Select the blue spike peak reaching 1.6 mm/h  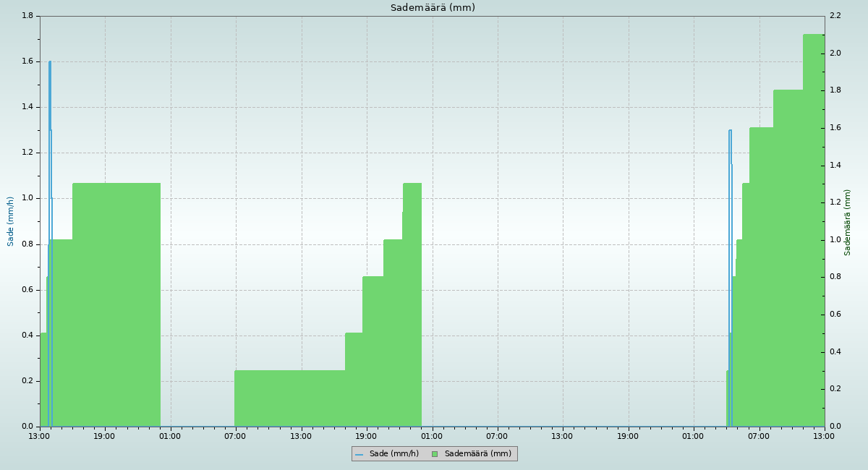point(50,62)
